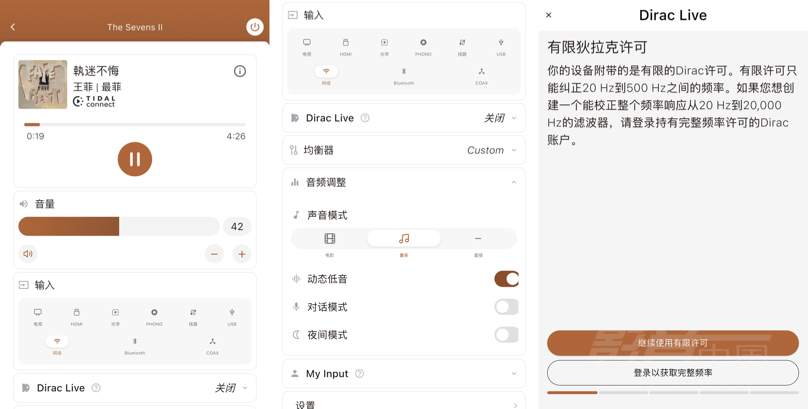Turn off the 动态低音 switch
Screen dimensions: 808x409
click(x=507, y=279)
